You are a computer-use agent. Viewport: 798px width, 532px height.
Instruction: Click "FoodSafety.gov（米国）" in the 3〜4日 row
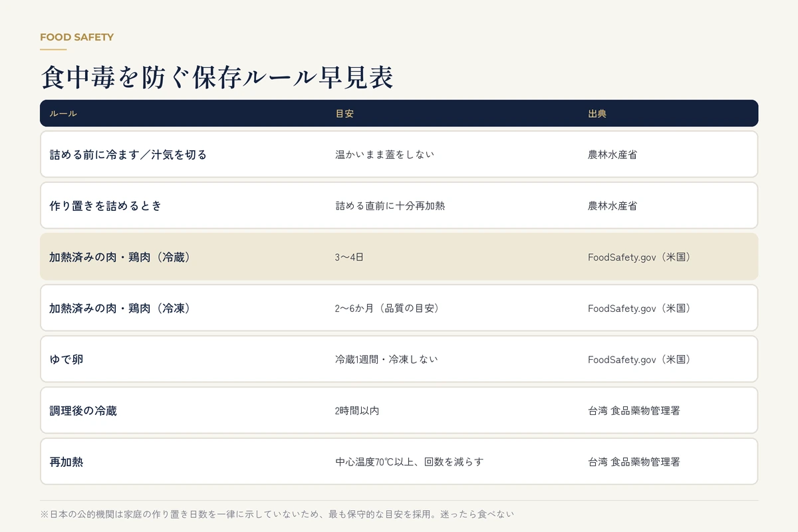639,257
